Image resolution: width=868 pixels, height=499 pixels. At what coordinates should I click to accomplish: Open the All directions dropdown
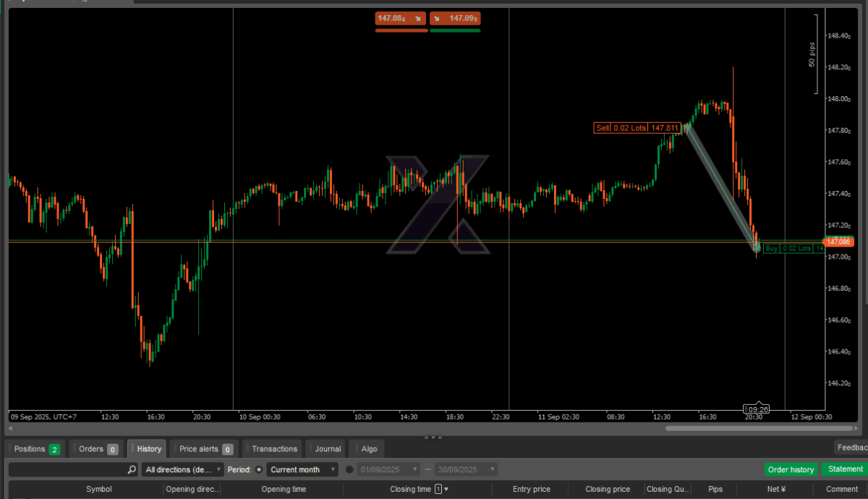(182, 469)
